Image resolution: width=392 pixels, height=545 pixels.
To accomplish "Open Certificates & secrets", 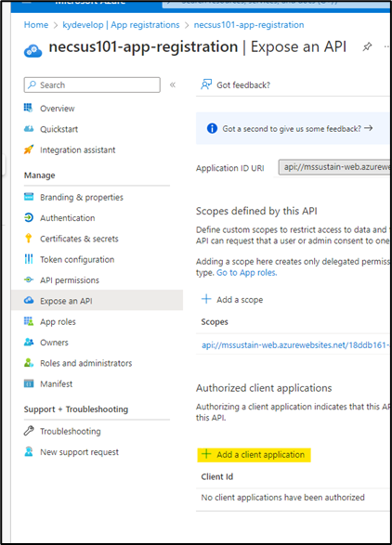I will pos(79,239).
